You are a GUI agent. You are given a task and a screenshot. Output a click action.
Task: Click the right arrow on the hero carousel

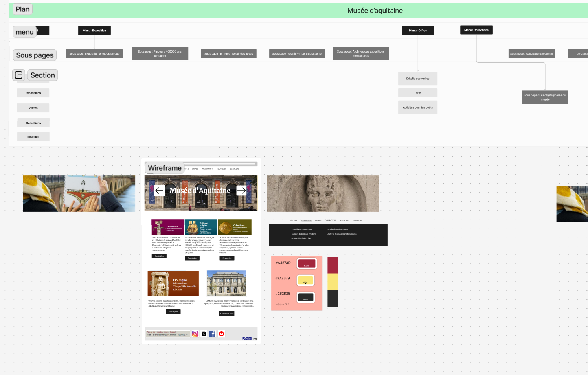[x=241, y=190]
